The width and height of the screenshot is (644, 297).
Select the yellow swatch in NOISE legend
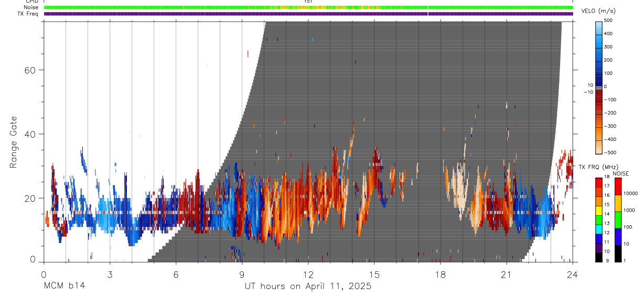(x=618, y=203)
